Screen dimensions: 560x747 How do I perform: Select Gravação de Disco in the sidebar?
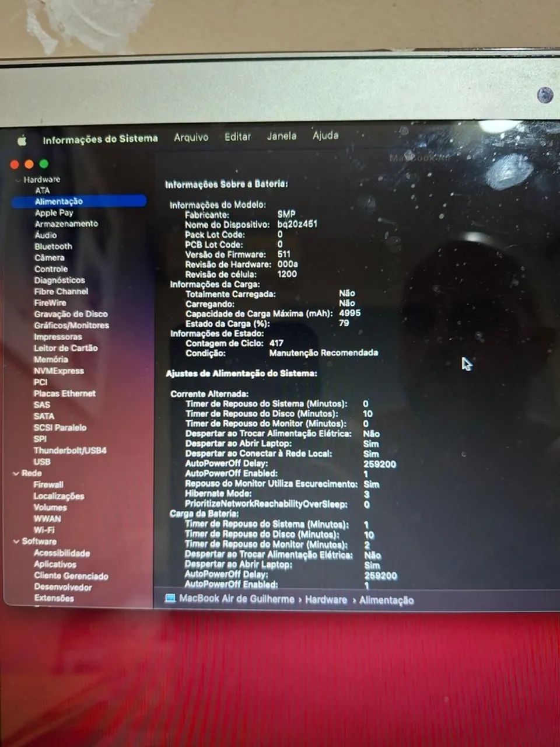[71, 314]
